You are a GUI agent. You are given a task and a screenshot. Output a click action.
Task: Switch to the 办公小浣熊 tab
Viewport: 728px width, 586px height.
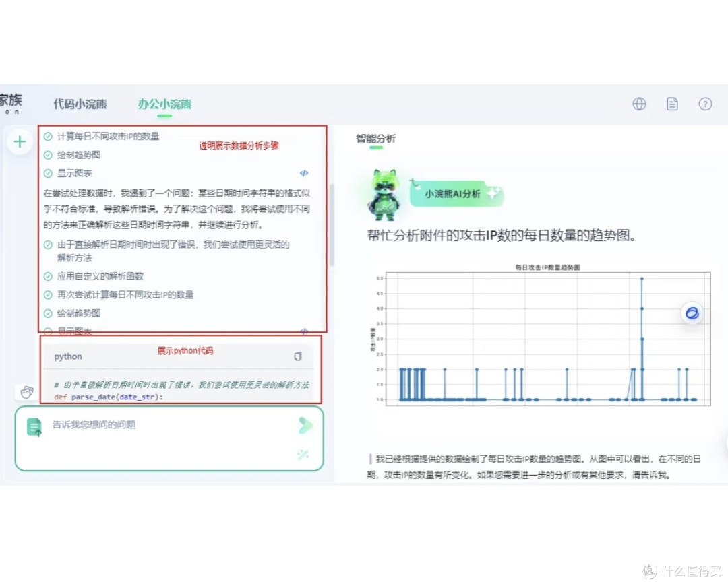pos(164,104)
